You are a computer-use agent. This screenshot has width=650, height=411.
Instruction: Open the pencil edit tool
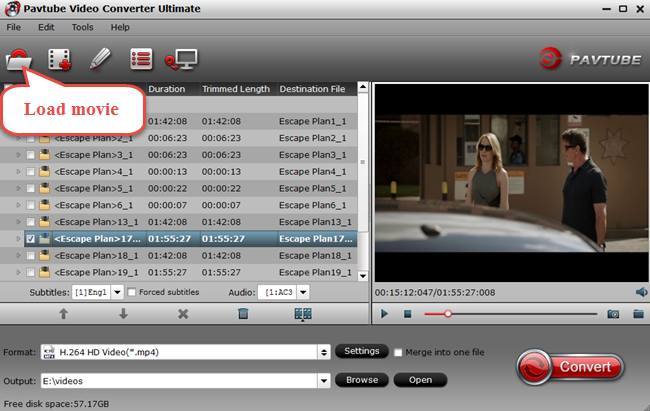pos(100,59)
